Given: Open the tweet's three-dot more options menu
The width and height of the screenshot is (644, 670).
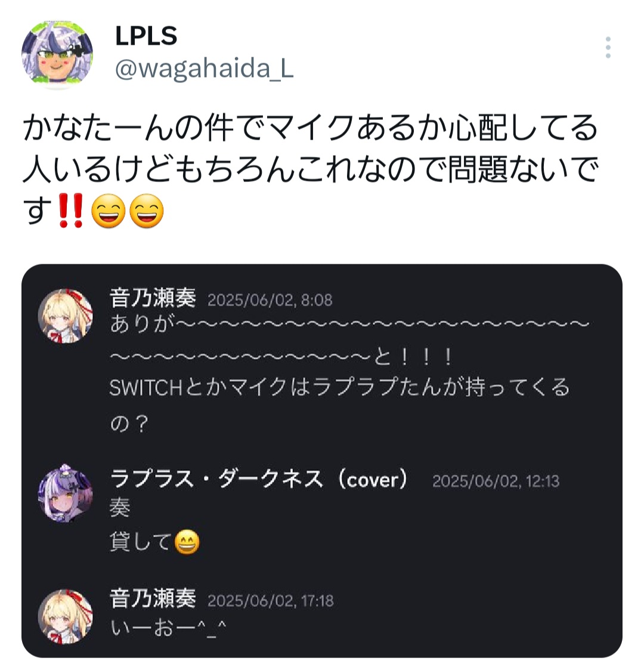Looking at the screenshot, I should [608, 47].
